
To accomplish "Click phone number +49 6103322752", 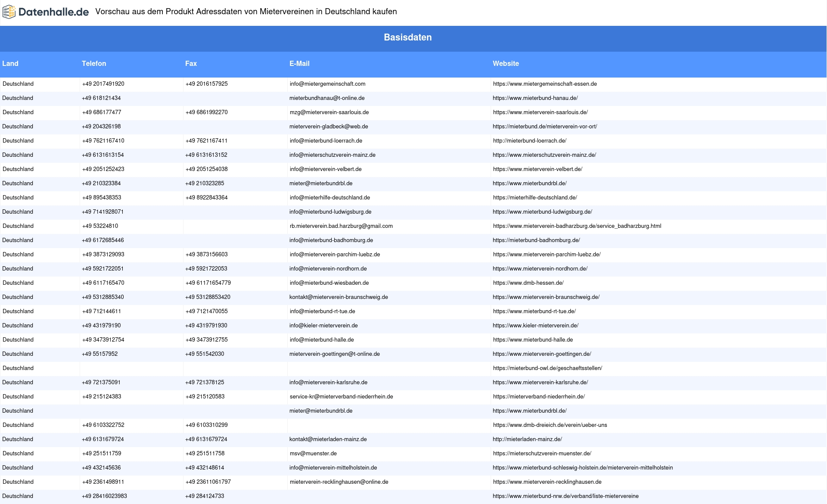I will pyautogui.click(x=103, y=425).
